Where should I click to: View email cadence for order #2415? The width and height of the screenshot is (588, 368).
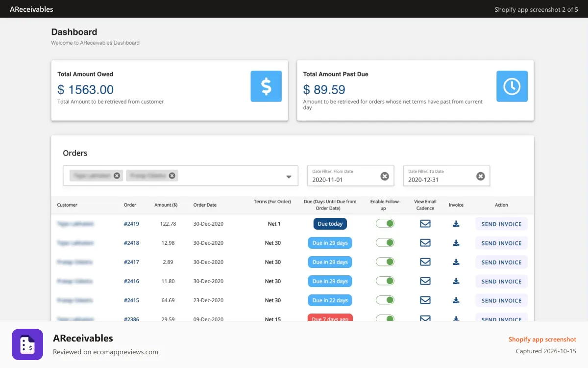(x=425, y=300)
